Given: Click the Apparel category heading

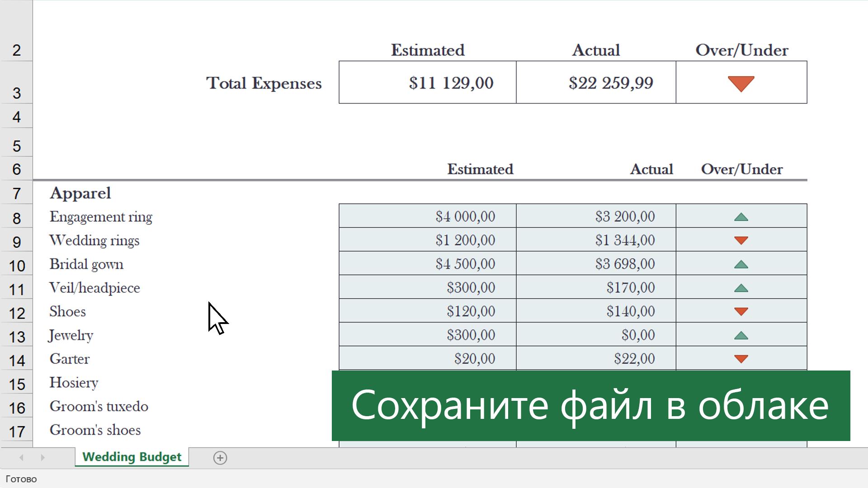Looking at the screenshot, I should [80, 193].
